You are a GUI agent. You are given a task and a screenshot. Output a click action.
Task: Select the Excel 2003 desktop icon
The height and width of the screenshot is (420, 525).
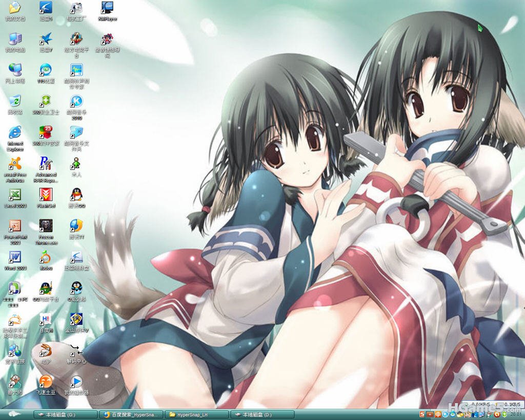point(15,195)
